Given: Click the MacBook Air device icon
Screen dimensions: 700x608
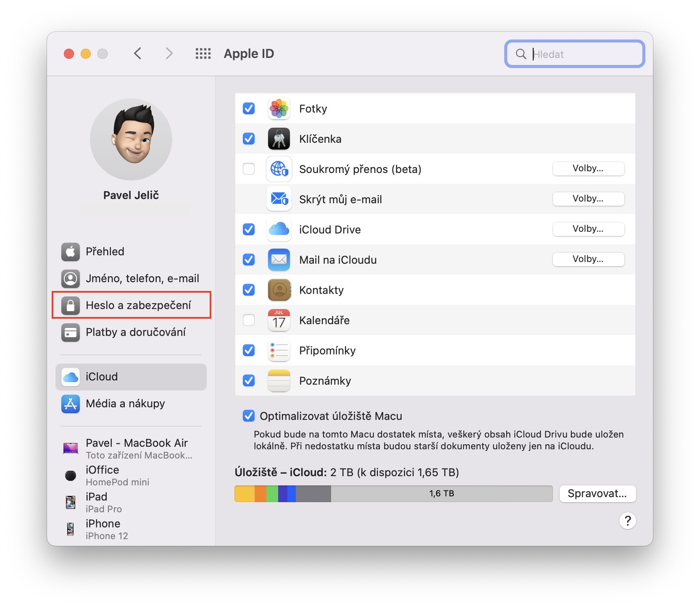Looking at the screenshot, I should coord(71,448).
